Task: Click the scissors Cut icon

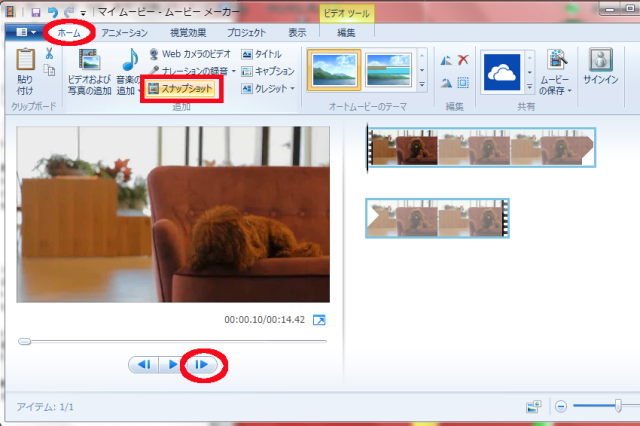Action: point(49,53)
